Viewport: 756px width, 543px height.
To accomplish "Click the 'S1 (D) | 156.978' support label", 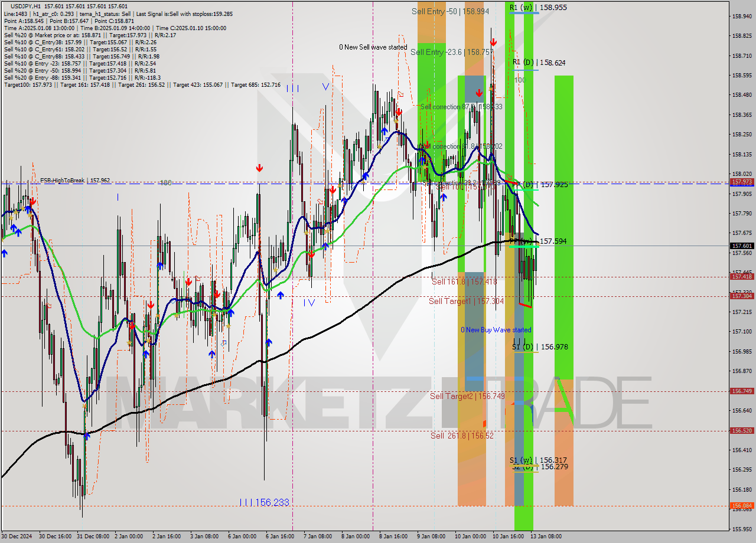I will click(540, 347).
